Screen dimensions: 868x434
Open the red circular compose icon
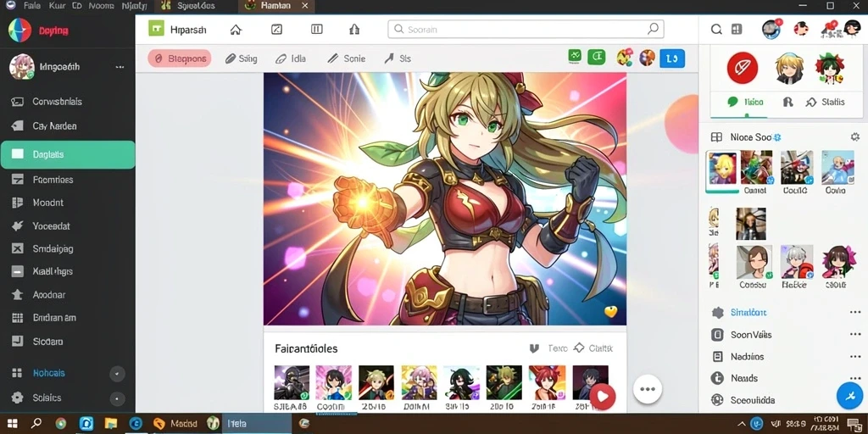click(x=742, y=68)
